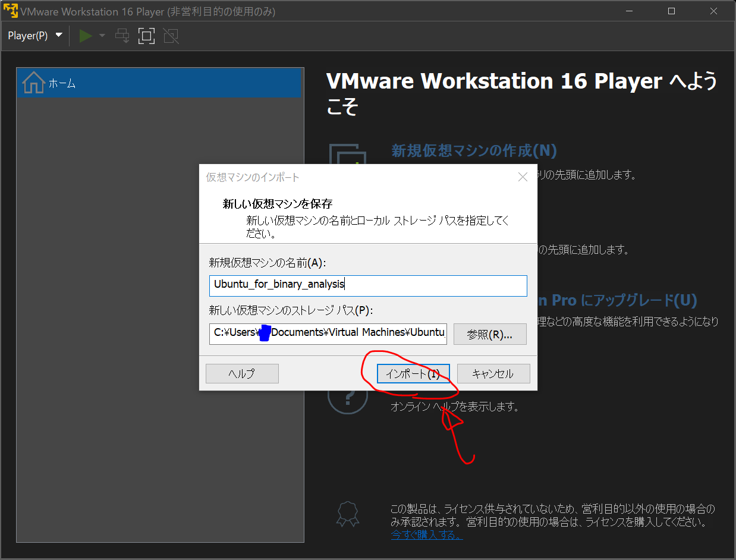The width and height of the screenshot is (736, 560).
Task: Click the ヘルプ button in dialog
Action: pyautogui.click(x=242, y=374)
